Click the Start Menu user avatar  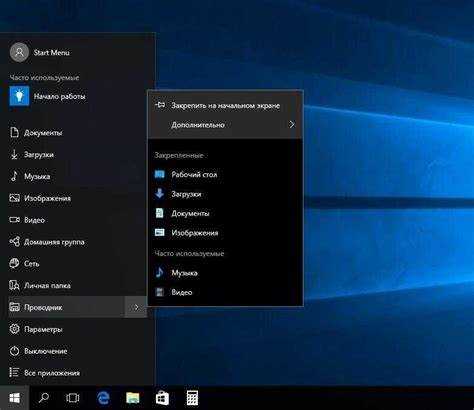19,52
